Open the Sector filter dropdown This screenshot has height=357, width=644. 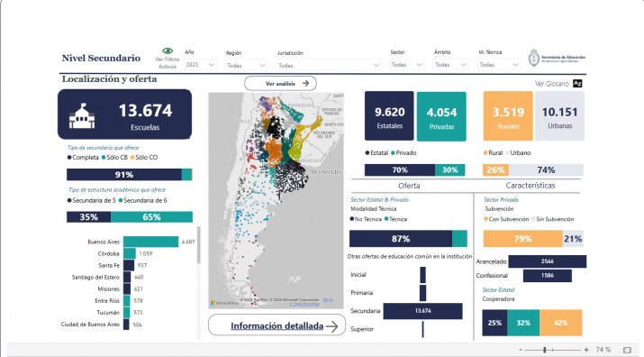click(x=406, y=65)
